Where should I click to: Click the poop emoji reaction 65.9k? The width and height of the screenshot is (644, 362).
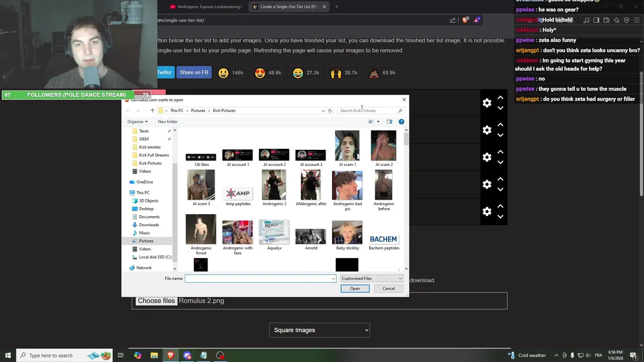click(x=374, y=73)
